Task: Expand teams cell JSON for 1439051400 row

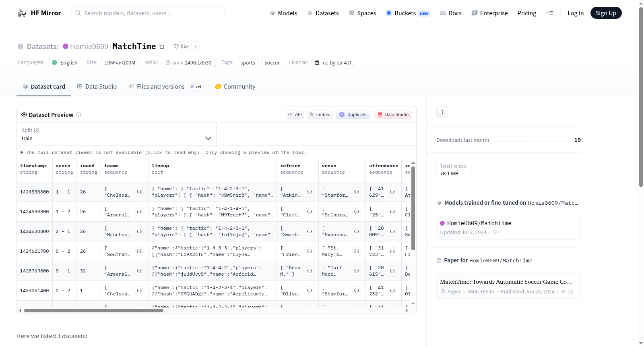Action: (x=139, y=291)
